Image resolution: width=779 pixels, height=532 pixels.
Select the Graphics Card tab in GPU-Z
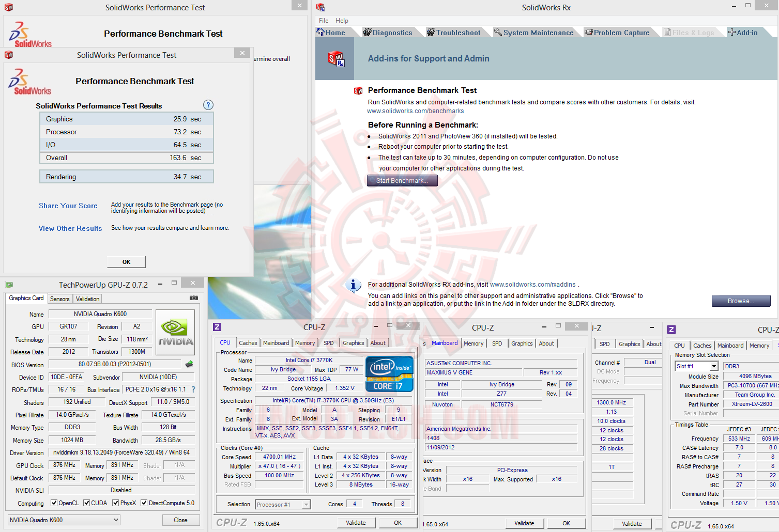pos(26,298)
